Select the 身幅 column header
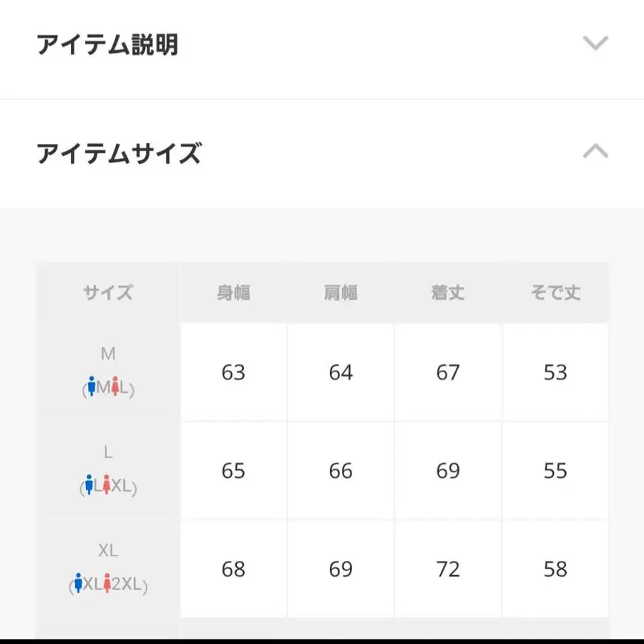 (x=233, y=292)
